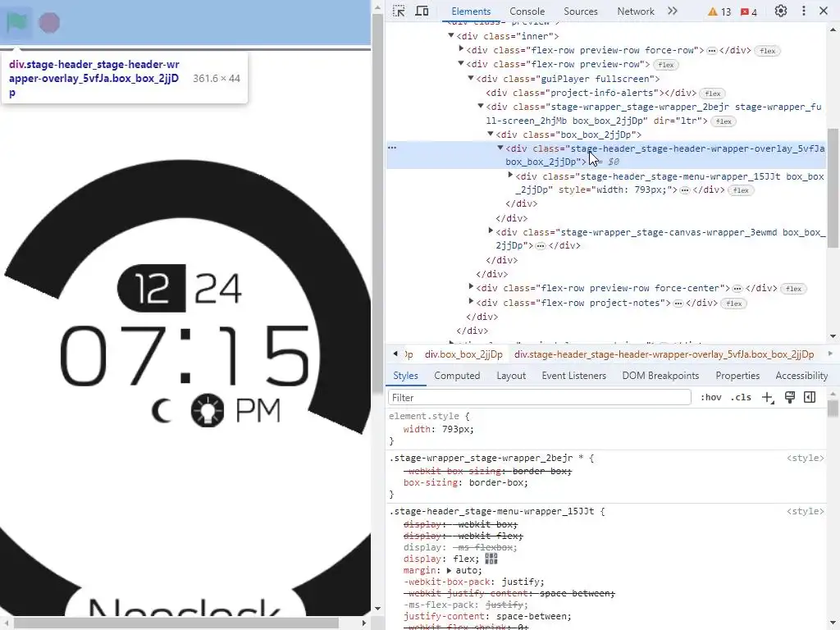Select the 12-hour mode on the clock
840x630 pixels.
(x=152, y=288)
